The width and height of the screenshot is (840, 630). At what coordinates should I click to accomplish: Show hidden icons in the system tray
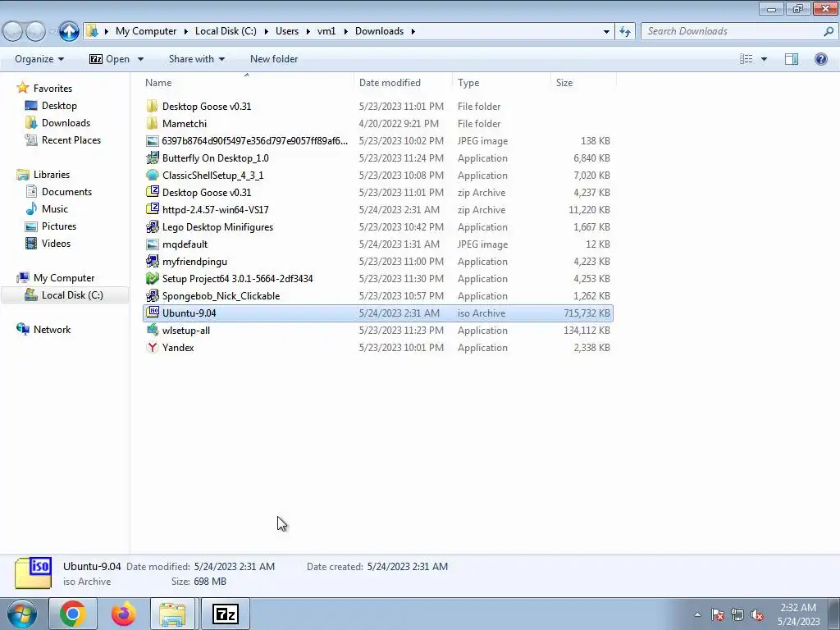[697, 615]
